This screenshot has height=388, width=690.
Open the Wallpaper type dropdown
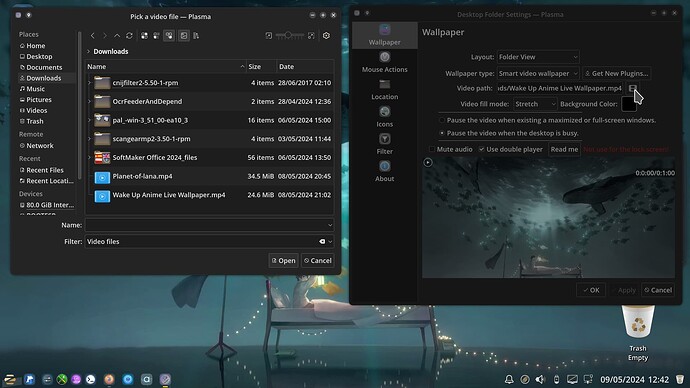tap(538, 73)
